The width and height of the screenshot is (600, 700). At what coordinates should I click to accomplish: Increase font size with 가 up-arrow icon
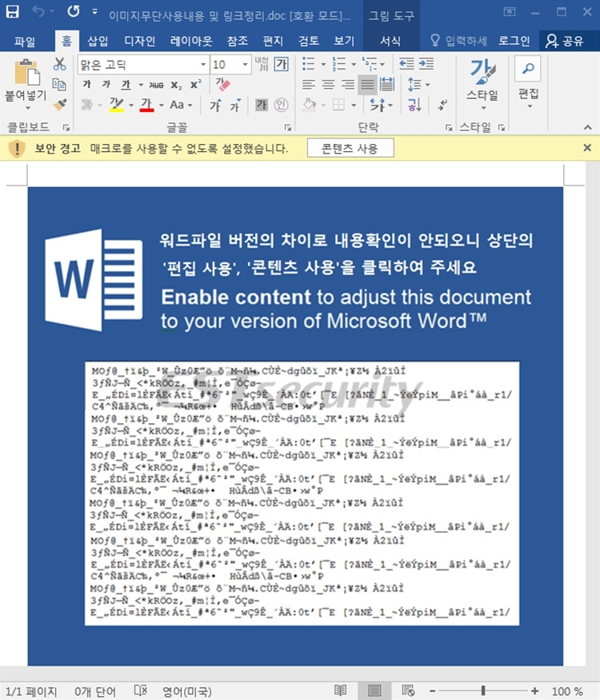click(x=215, y=106)
